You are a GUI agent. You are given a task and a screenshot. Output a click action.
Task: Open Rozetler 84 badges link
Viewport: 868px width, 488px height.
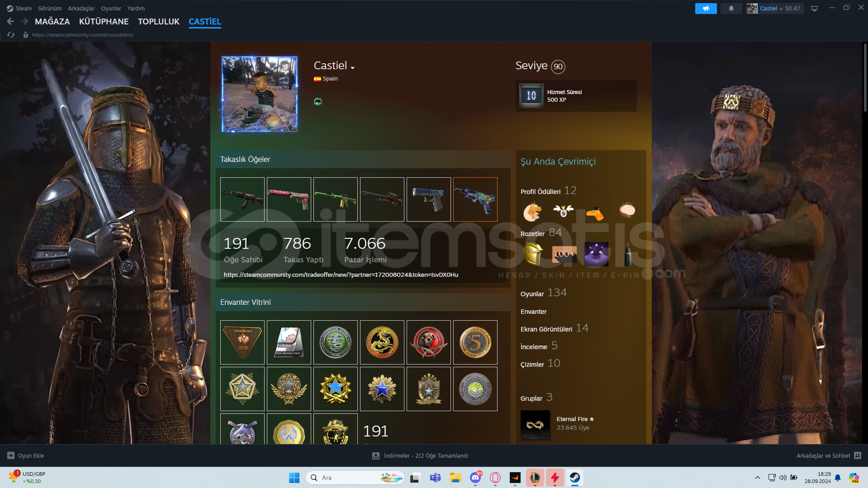pyautogui.click(x=541, y=233)
